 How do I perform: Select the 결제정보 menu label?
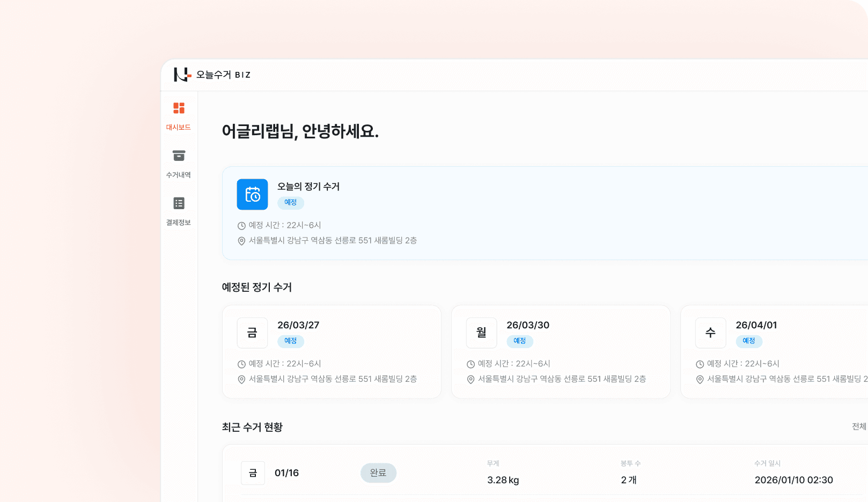(179, 223)
